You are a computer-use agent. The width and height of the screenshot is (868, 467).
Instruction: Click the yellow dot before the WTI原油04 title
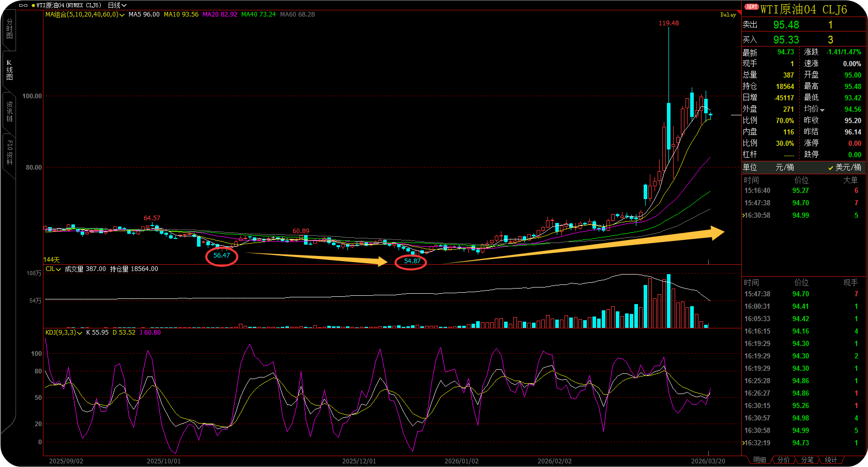click(x=33, y=5)
